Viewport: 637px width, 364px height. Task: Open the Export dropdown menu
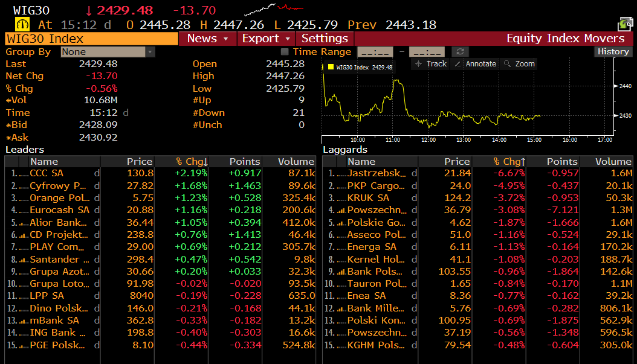[x=266, y=39]
